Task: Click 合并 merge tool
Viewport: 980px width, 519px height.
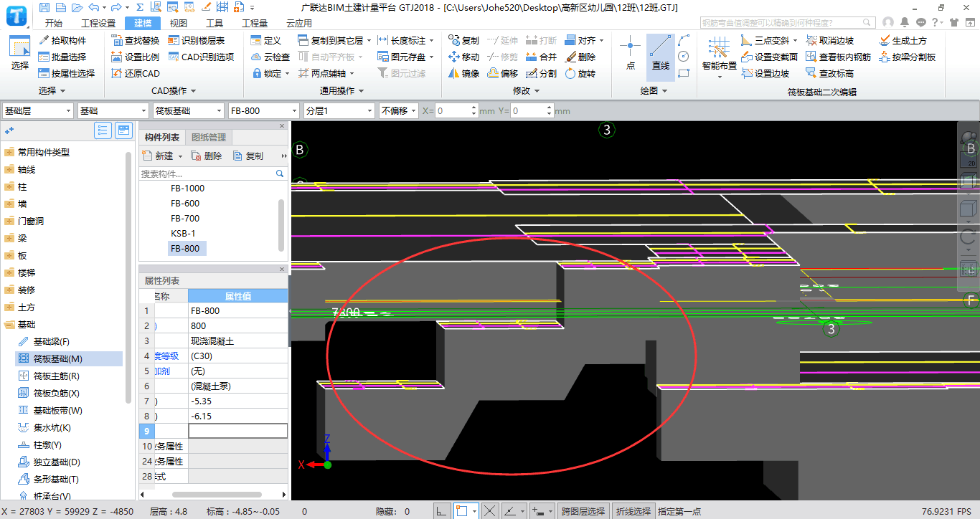Action: tap(542, 57)
